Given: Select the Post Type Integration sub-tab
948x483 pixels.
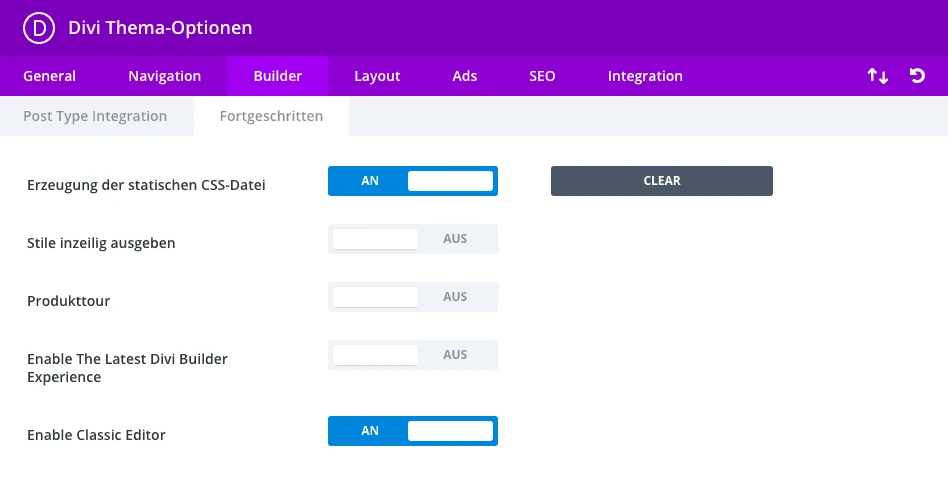Looking at the screenshot, I should coord(95,116).
